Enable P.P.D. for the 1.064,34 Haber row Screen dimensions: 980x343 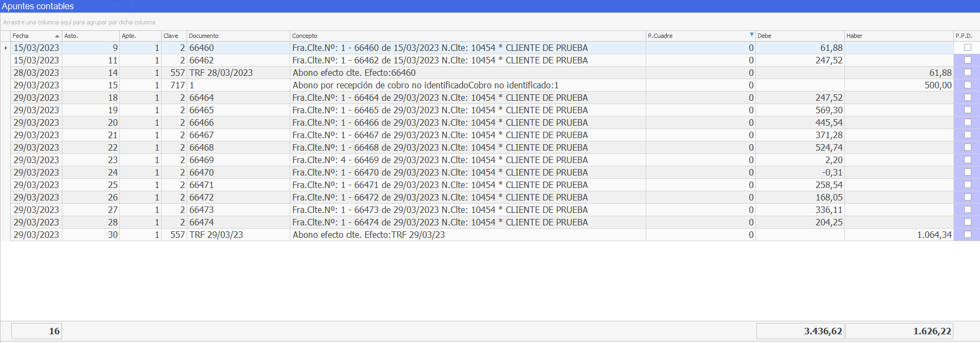967,235
